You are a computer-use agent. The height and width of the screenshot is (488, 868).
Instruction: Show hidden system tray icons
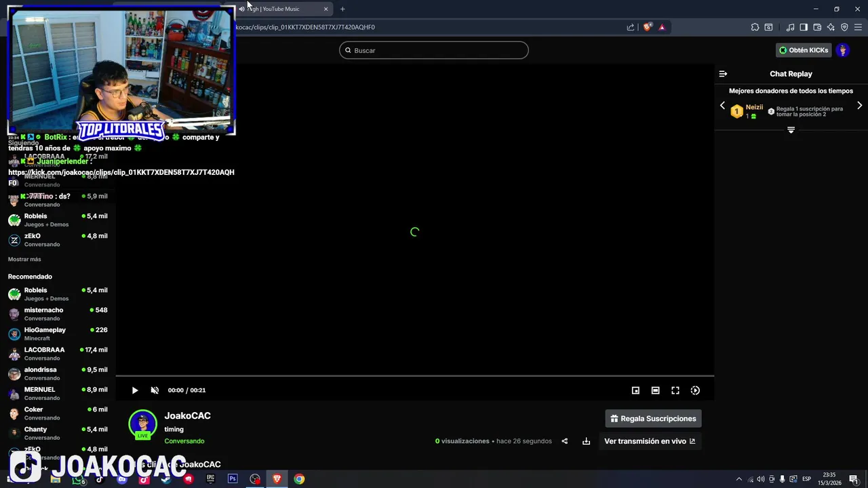[x=739, y=479]
